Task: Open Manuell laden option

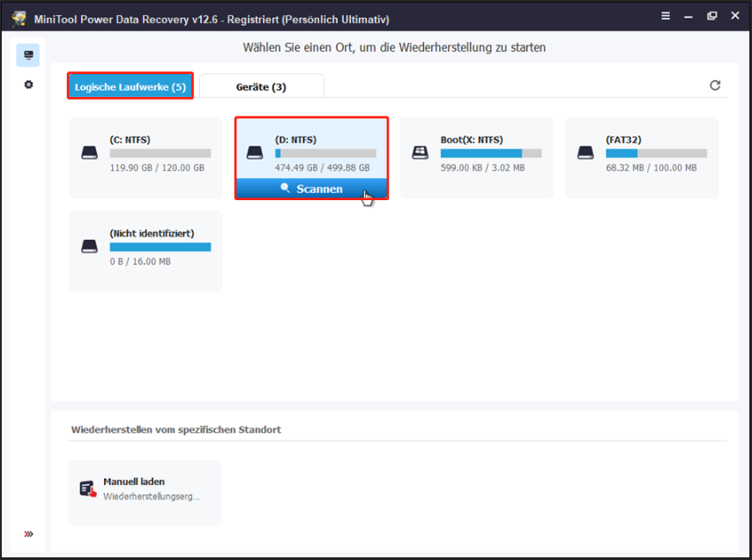Action: pos(145,493)
